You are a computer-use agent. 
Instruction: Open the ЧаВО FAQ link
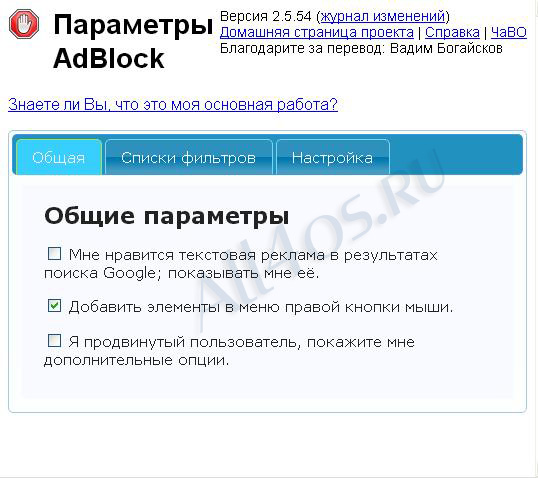tap(508, 33)
